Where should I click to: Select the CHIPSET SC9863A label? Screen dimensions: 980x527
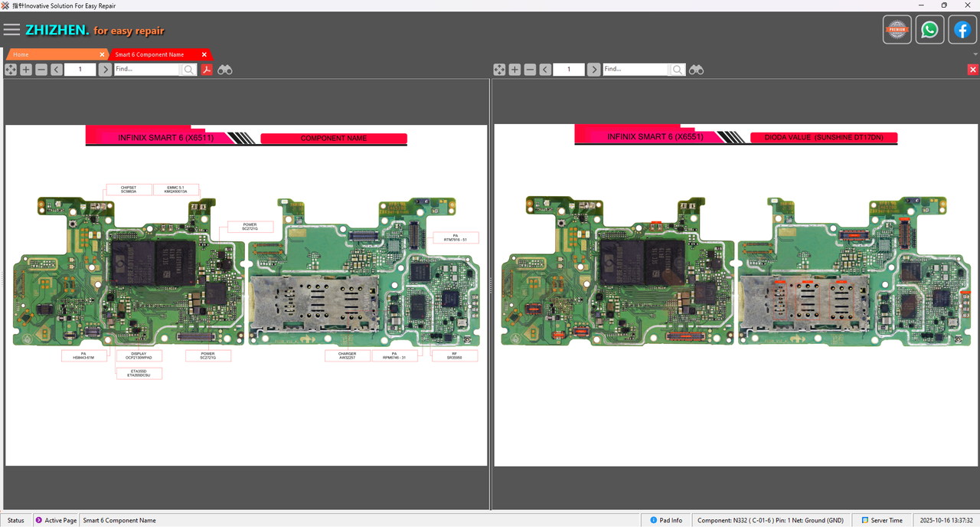pyautogui.click(x=128, y=189)
